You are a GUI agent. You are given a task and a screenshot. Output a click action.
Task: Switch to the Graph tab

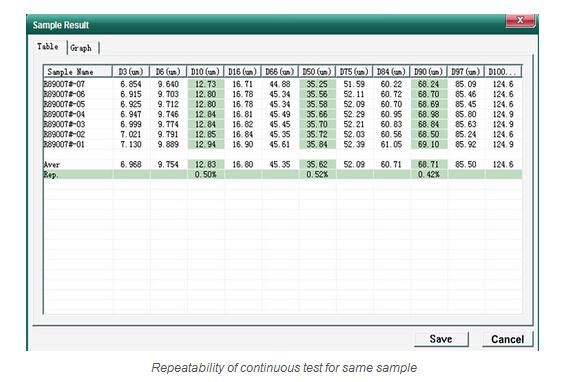pyautogui.click(x=82, y=48)
